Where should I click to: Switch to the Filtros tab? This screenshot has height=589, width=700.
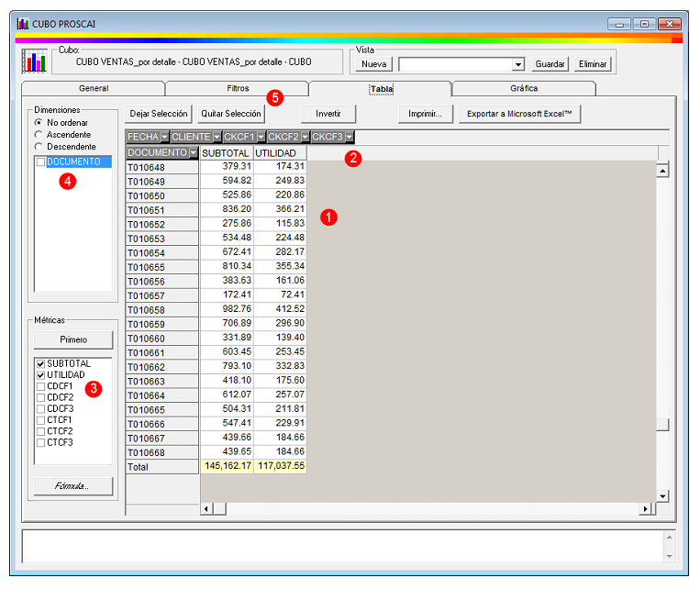click(x=238, y=88)
